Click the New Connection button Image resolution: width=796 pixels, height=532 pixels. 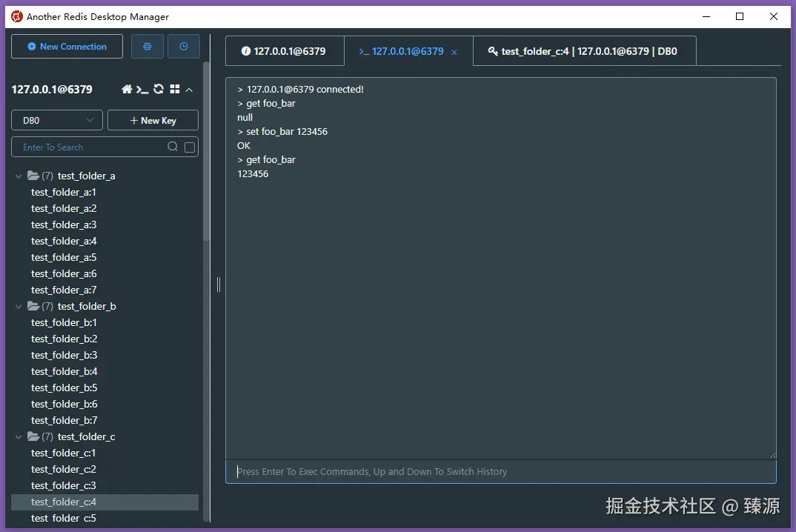pos(67,46)
